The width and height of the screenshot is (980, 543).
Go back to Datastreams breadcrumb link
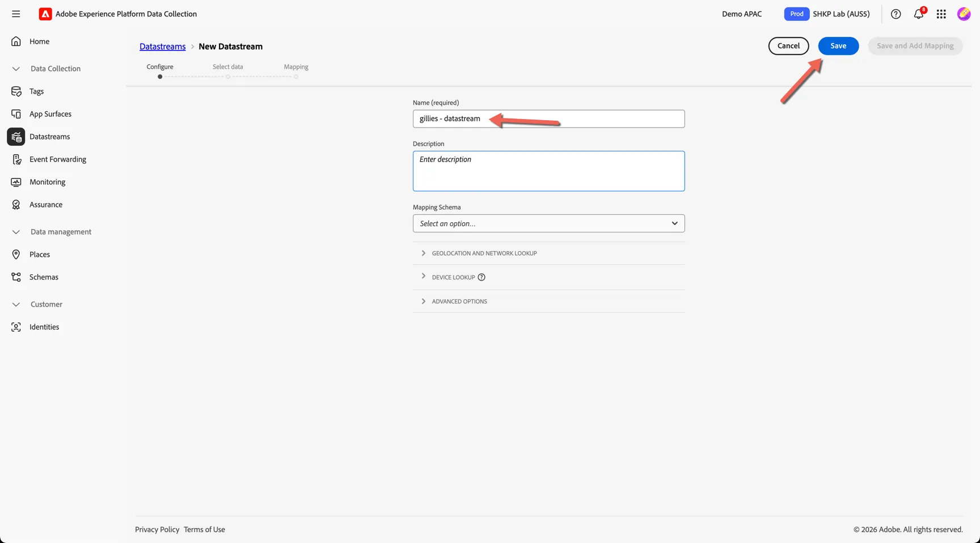click(x=163, y=46)
